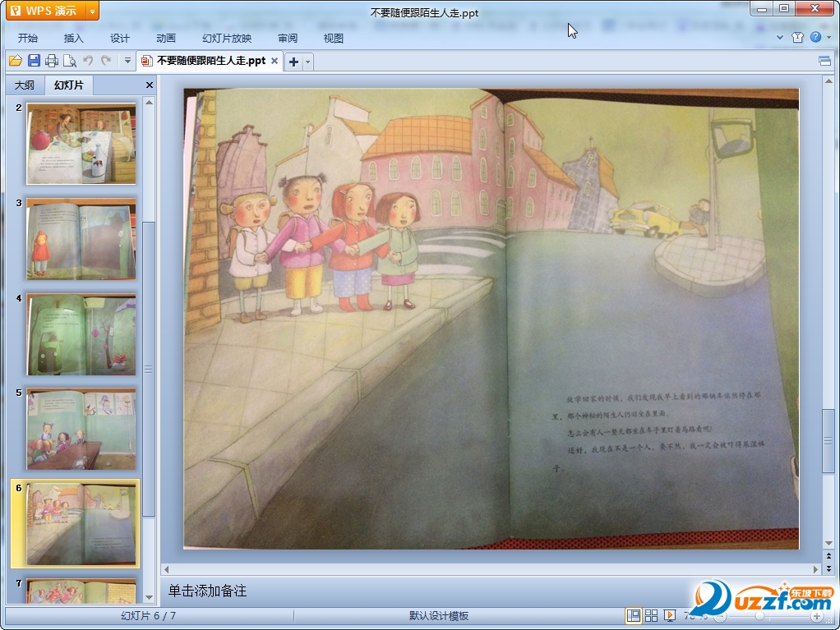Switch to normal view icon
Viewport: 840px width, 630px height.
(x=633, y=616)
